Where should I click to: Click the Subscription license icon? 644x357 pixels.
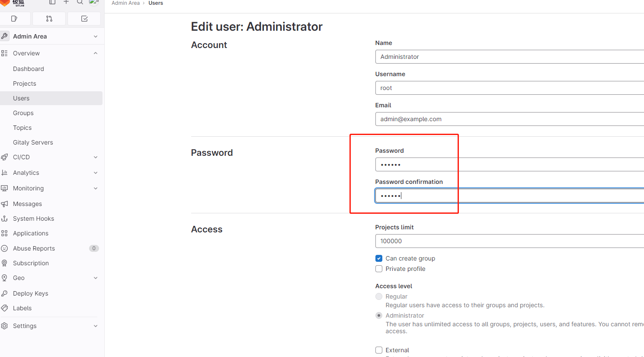(x=4, y=263)
